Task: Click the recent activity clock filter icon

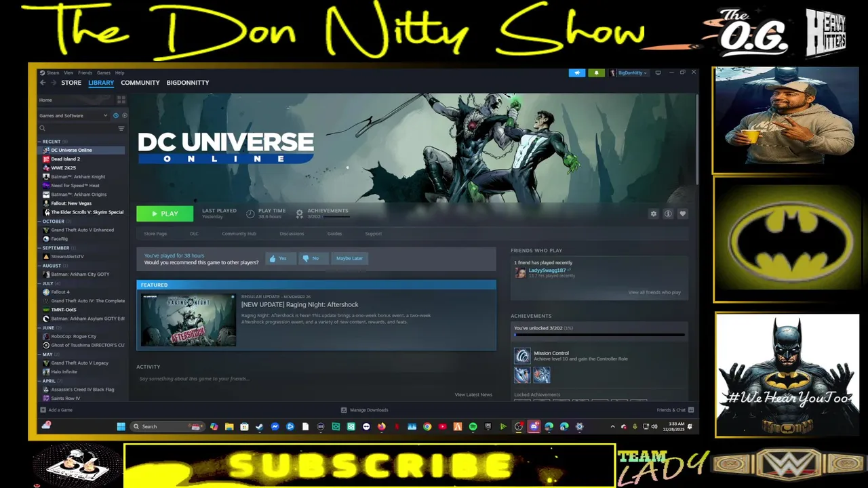Action: click(x=115, y=116)
